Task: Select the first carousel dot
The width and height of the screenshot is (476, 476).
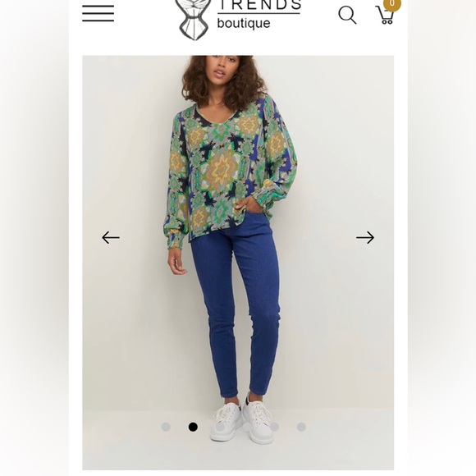Action: (166, 427)
